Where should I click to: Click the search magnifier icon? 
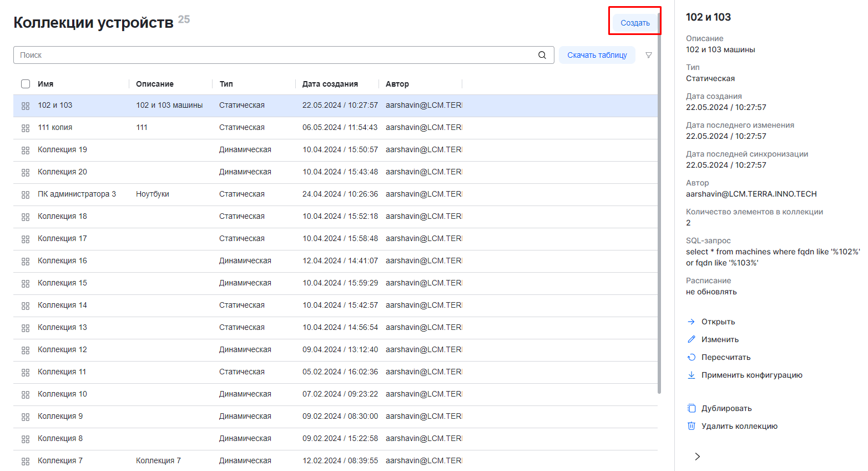542,55
